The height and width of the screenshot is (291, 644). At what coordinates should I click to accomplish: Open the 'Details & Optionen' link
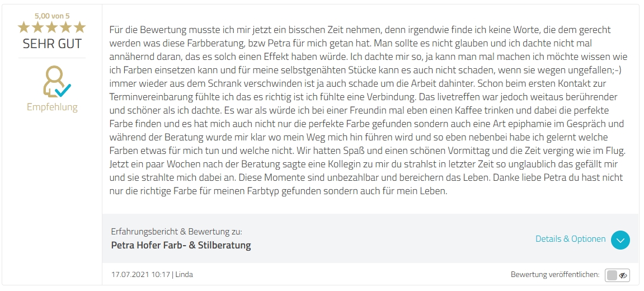[570, 239]
